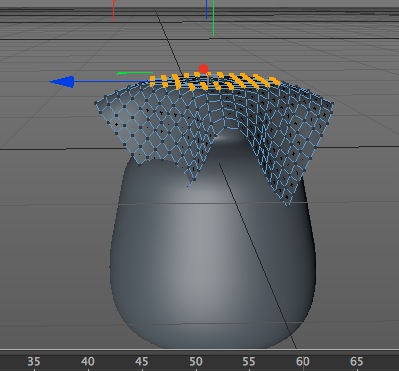Image resolution: width=399 pixels, height=371 pixels.
Task: Jump to frame 45 on timeline ruler
Action: tap(142, 361)
